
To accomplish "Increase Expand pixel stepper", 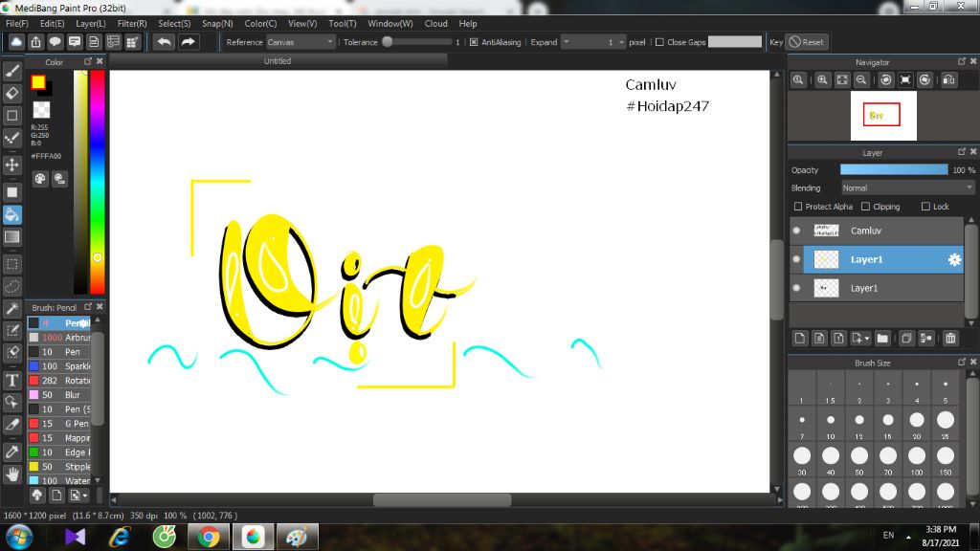I will tap(621, 40).
